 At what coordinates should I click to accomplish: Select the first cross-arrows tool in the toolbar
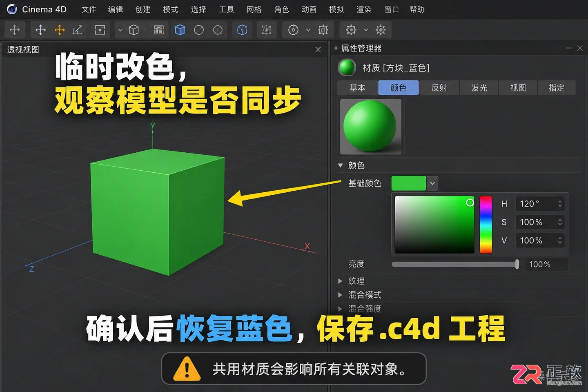point(15,30)
